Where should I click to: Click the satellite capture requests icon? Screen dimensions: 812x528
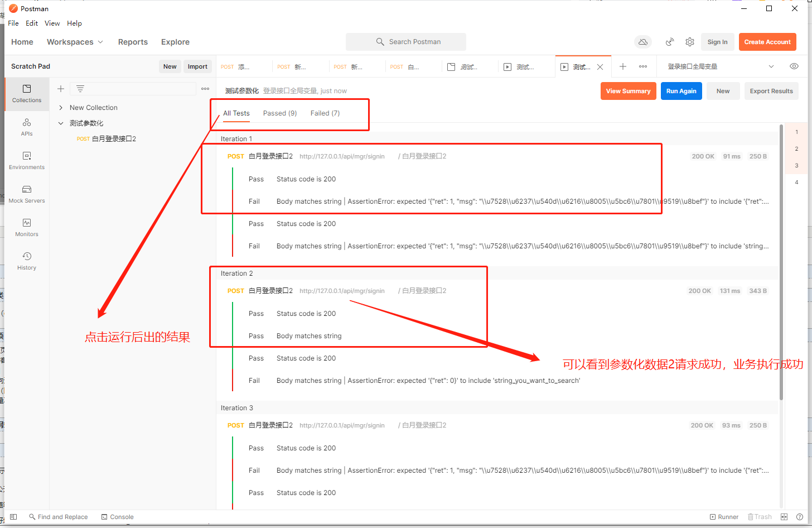tap(670, 42)
